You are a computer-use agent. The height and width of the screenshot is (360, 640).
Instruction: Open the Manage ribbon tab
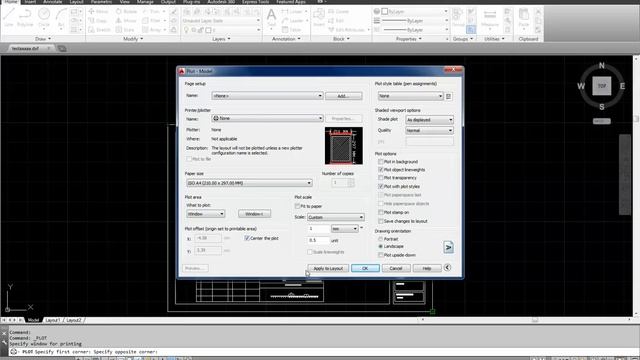(x=145, y=2)
